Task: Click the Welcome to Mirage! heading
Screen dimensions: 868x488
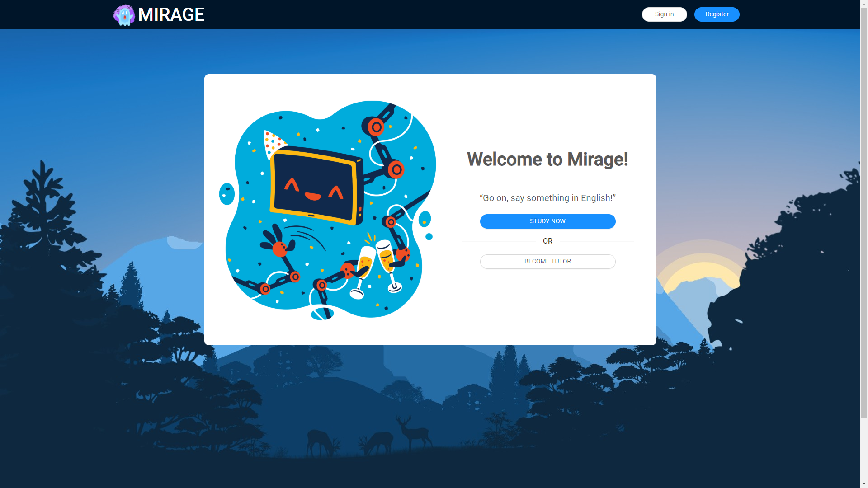Action: tap(547, 160)
